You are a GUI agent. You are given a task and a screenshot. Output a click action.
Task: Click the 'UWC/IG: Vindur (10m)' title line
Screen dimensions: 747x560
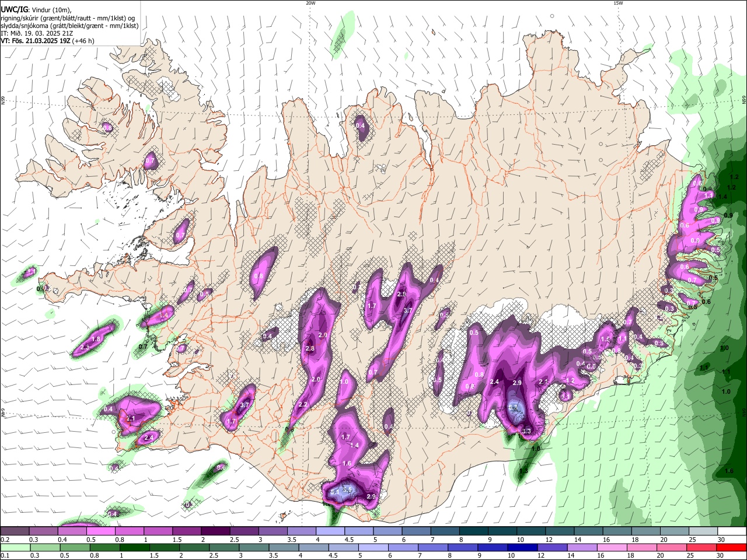tap(36, 9)
